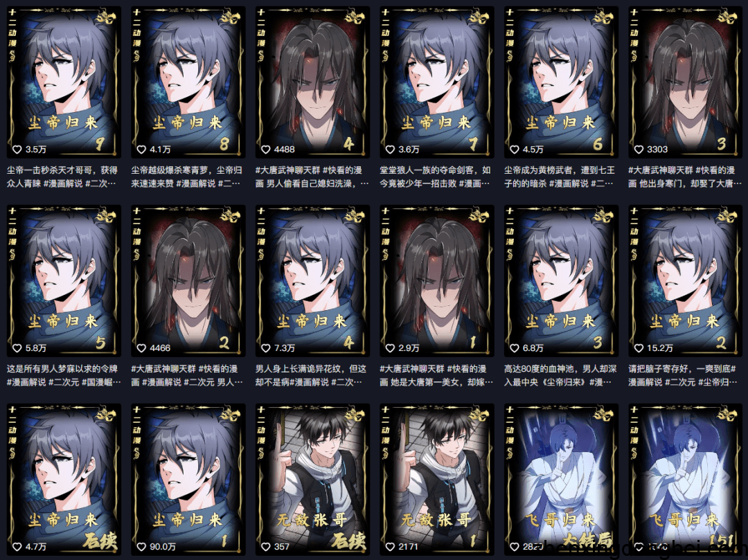Click the heart icon showing 3.5万 likes
This screenshot has height=560, width=748.
[17, 150]
